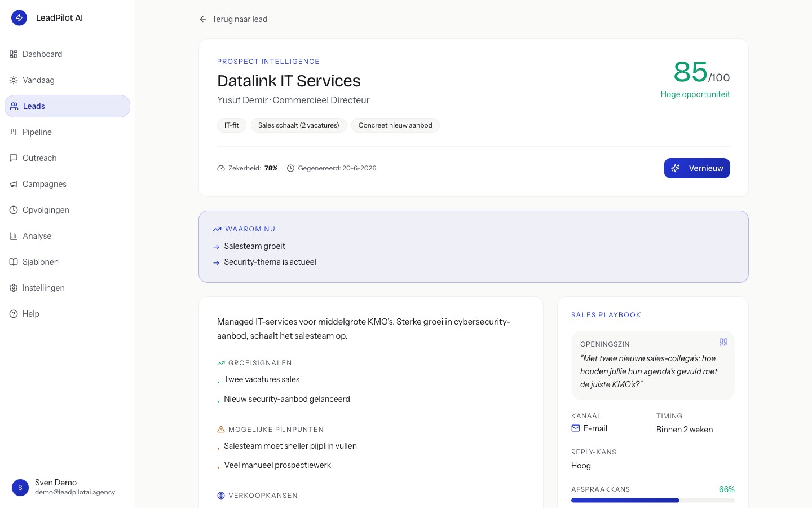This screenshot has width=812, height=508.
Task: Click Twee vacatures sales item
Action: (262, 379)
